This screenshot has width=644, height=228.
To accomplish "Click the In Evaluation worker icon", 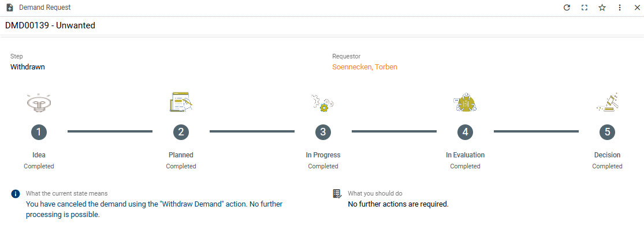I will (x=465, y=102).
